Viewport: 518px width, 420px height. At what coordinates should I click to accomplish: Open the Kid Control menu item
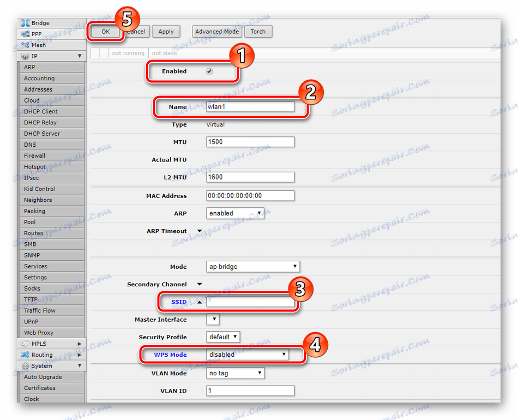pos(52,189)
